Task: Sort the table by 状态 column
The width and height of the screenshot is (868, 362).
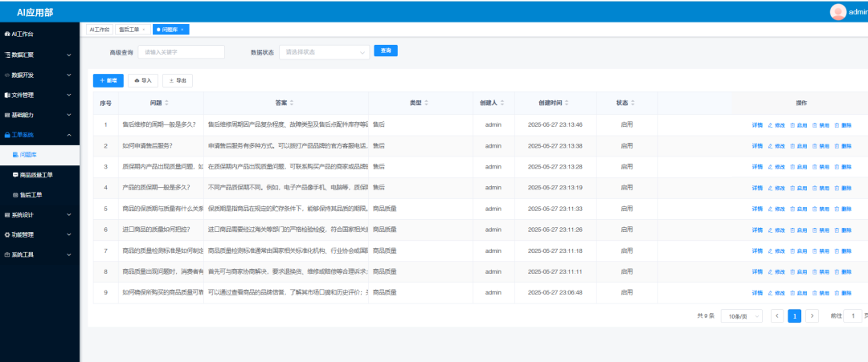Action: pos(633,103)
